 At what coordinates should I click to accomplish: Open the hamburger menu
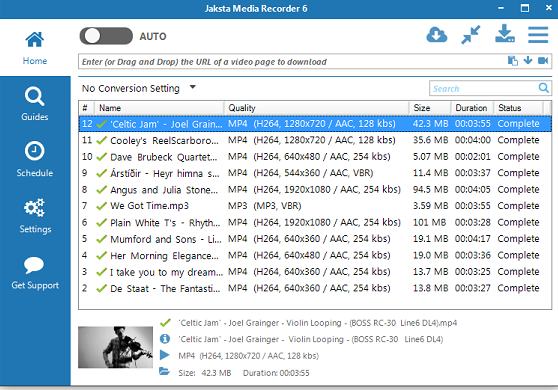pyautogui.click(x=538, y=35)
